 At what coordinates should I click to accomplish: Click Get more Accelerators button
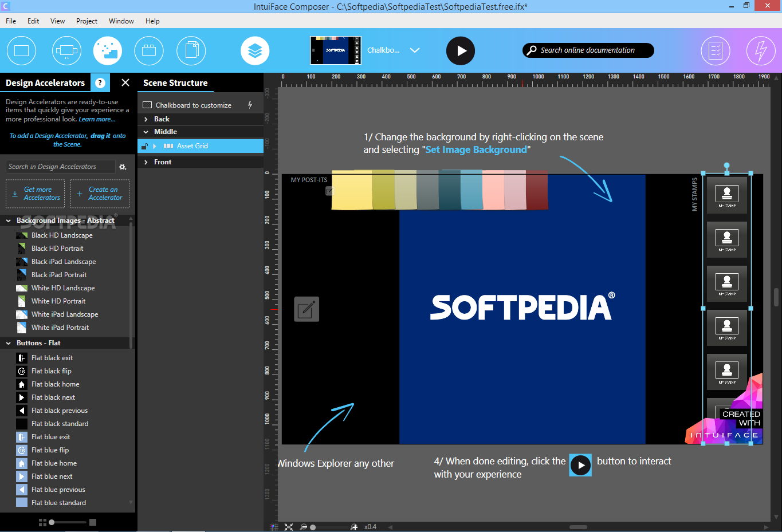[x=36, y=194]
